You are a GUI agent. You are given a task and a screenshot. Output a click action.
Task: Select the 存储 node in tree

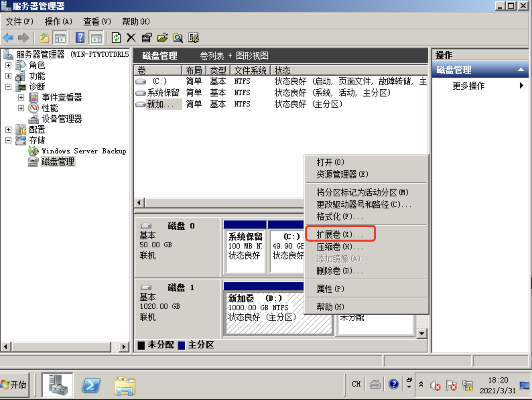pyautogui.click(x=37, y=140)
